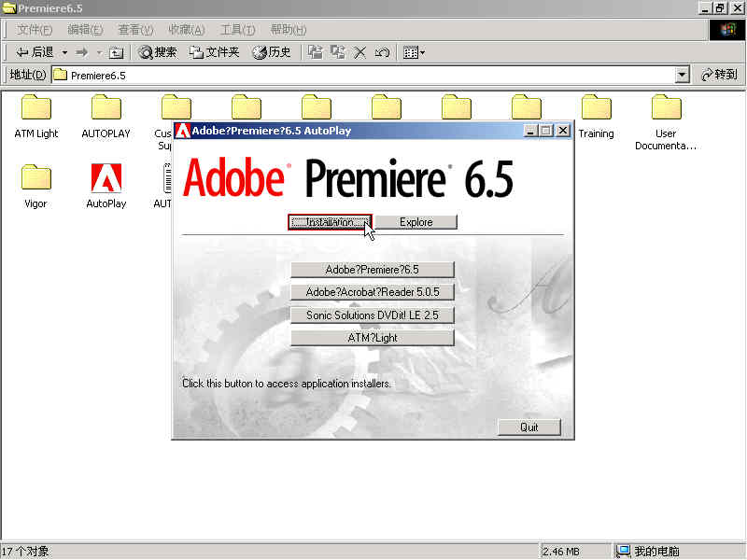Viewport: 747px width, 560px height.
Task: Open the Tools menu
Action: click(237, 30)
